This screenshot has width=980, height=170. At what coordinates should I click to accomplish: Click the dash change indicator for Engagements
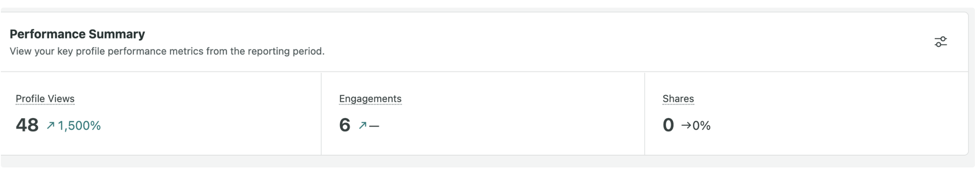click(x=374, y=126)
